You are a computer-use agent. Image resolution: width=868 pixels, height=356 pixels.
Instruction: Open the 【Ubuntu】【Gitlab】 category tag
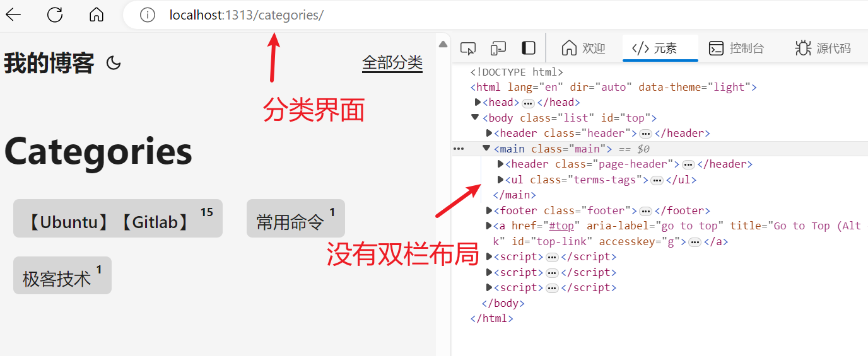(x=118, y=218)
